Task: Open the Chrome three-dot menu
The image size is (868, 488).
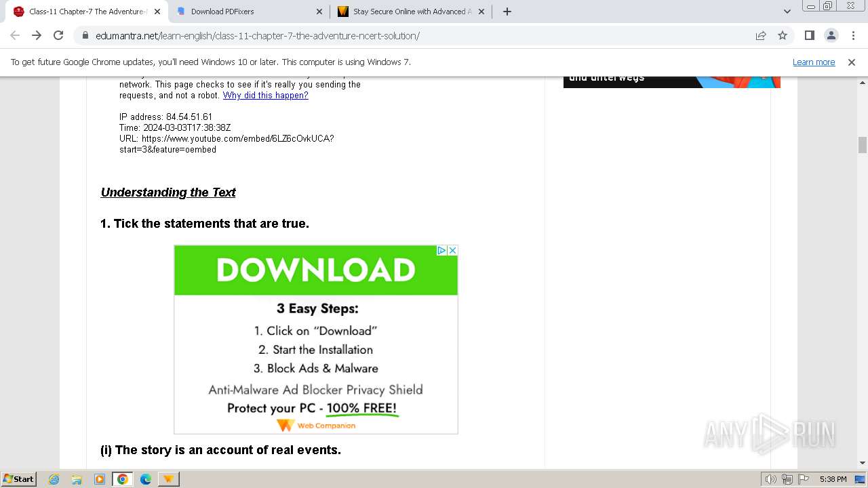Action: point(852,35)
